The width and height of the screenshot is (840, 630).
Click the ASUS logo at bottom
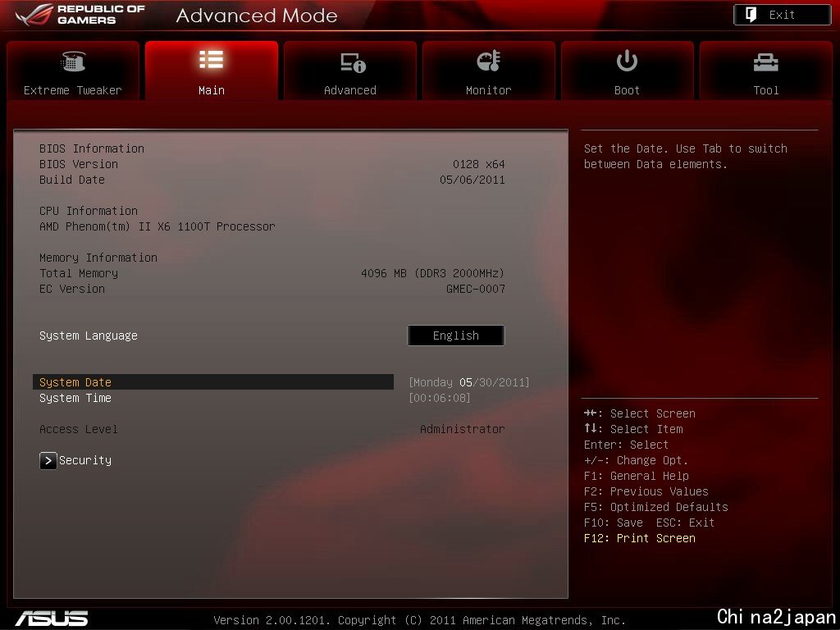pos(52,619)
